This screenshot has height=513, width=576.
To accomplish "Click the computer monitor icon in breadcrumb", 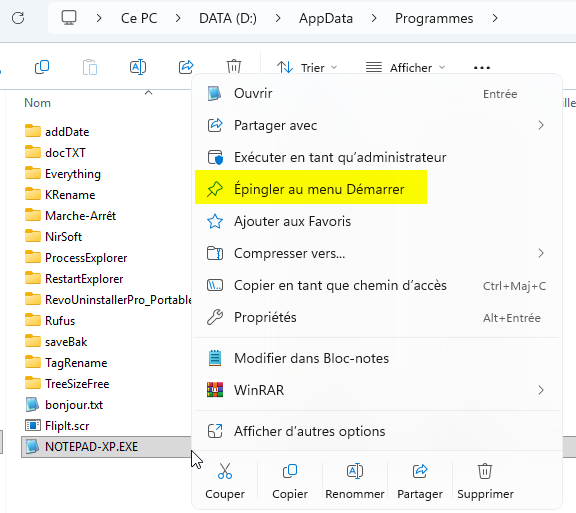I will (69, 18).
